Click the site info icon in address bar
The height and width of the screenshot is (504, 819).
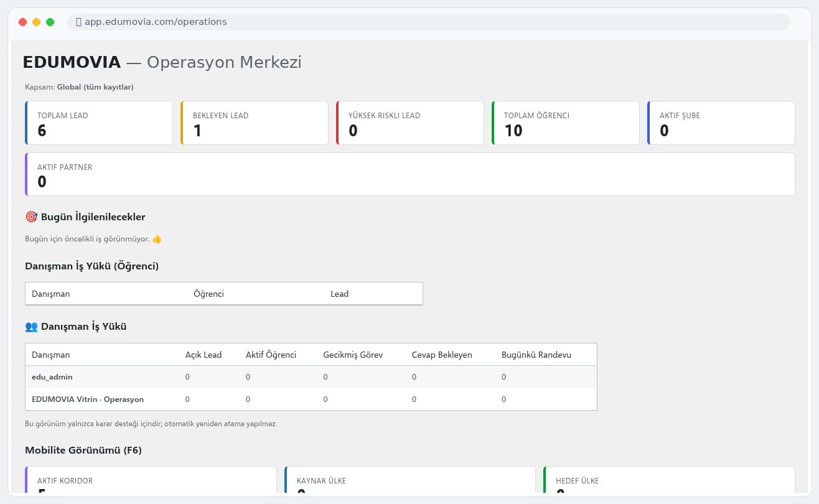(x=78, y=22)
